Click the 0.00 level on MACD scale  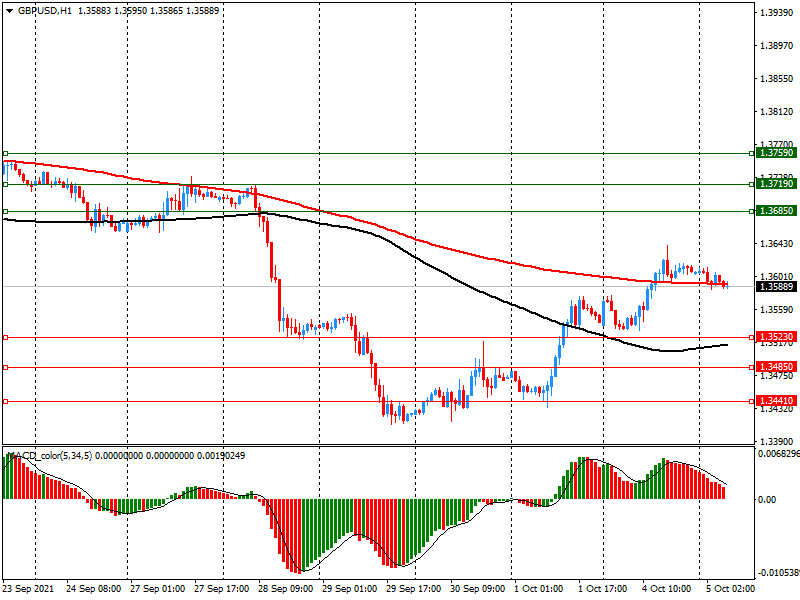(x=767, y=499)
